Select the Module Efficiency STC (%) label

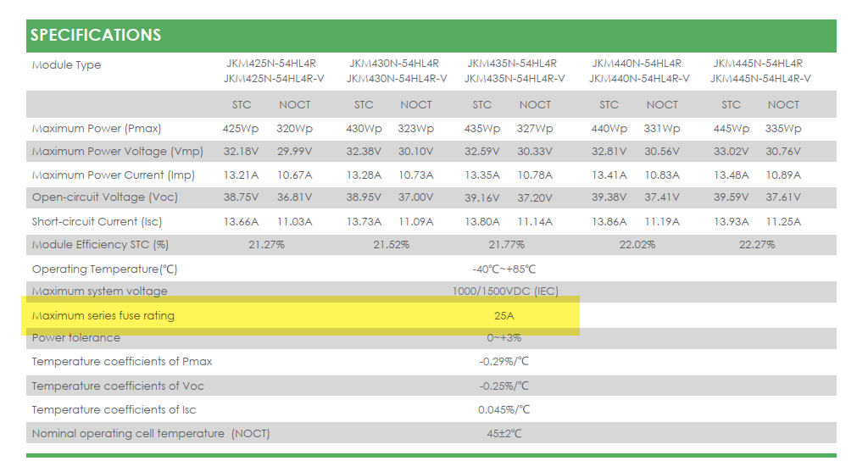point(100,244)
